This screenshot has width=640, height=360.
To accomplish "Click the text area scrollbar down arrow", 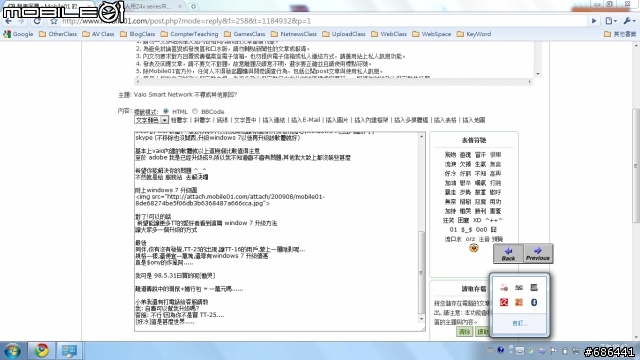I will point(422,319).
